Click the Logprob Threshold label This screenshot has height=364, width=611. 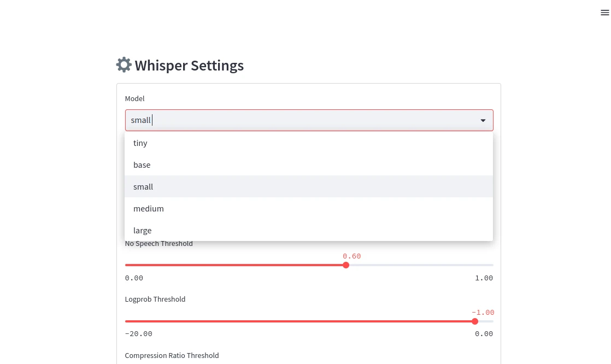pyautogui.click(x=155, y=300)
